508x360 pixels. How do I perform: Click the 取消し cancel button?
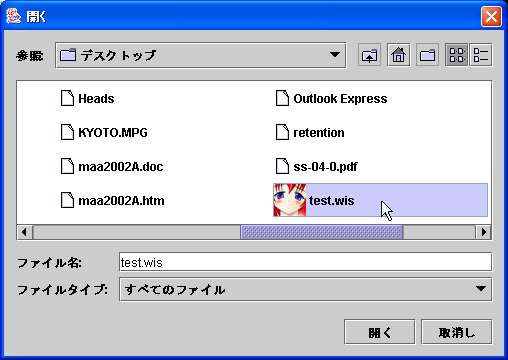coord(456,332)
